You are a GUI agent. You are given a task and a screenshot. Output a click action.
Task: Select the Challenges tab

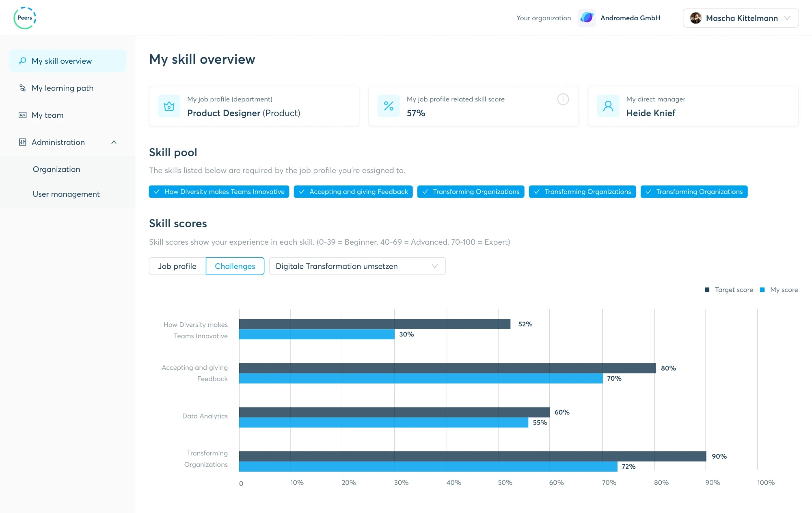pos(235,266)
